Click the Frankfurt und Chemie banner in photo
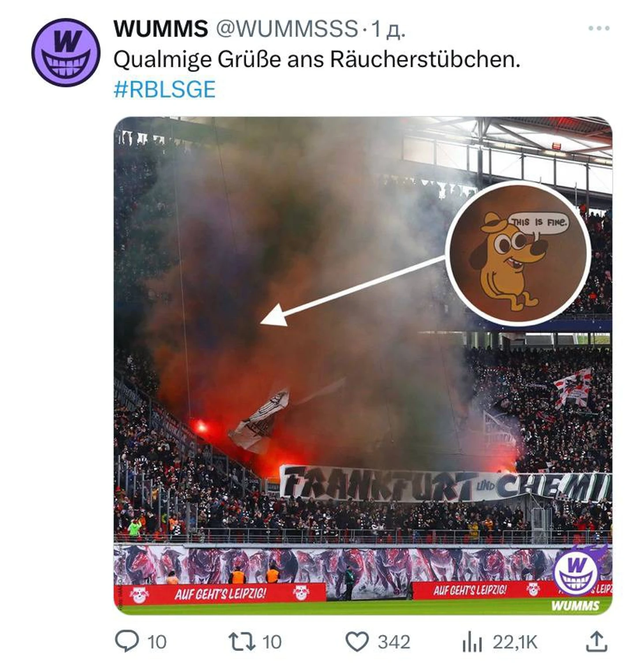Viewport: 644px width, 670px height. [446, 484]
